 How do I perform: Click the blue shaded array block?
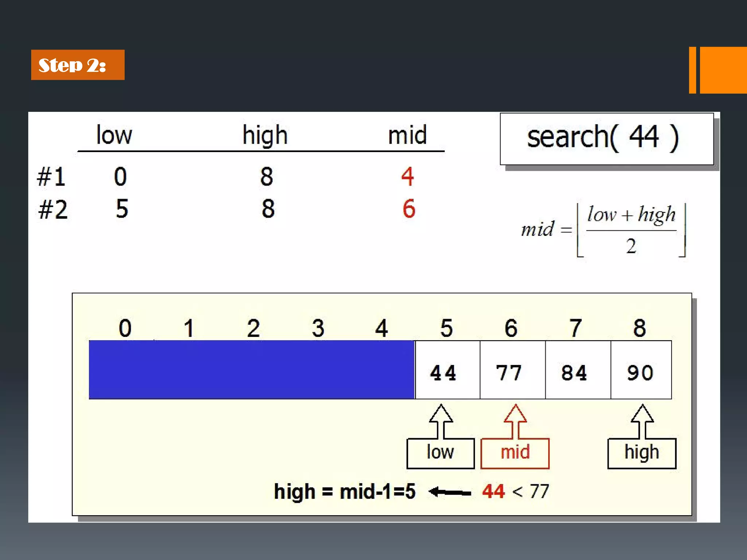tap(252, 369)
